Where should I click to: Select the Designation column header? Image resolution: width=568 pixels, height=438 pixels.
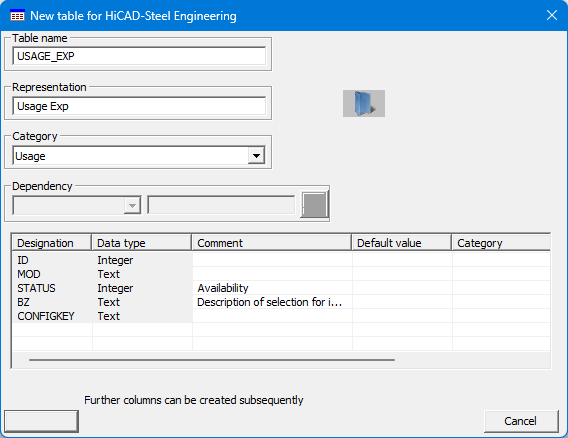52,243
